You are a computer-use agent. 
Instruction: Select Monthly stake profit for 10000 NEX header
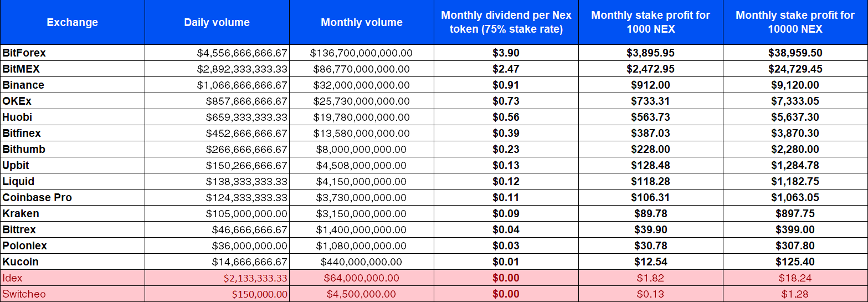click(x=795, y=23)
